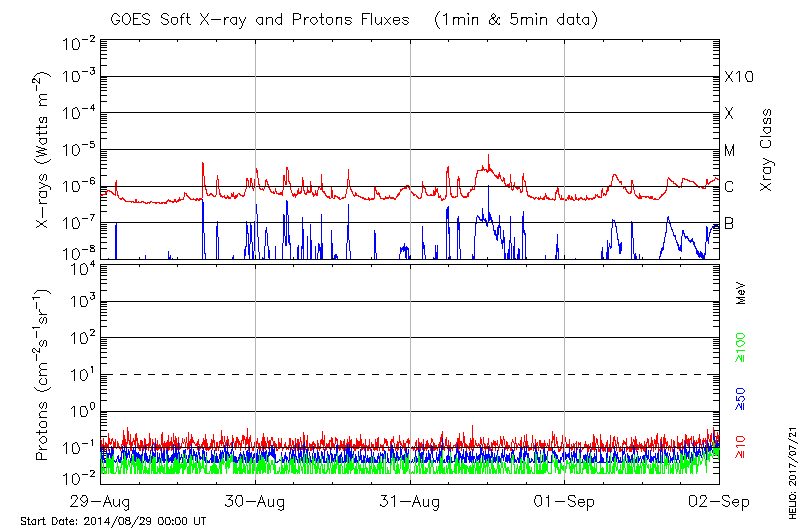
Task: Select the B X-ray class label
Action: coord(729,223)
